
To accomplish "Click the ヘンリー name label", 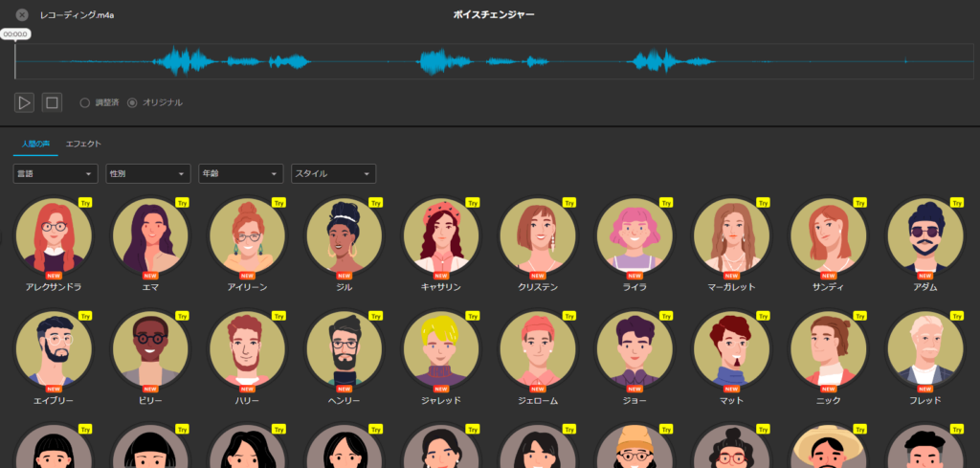I will (344, 400).
